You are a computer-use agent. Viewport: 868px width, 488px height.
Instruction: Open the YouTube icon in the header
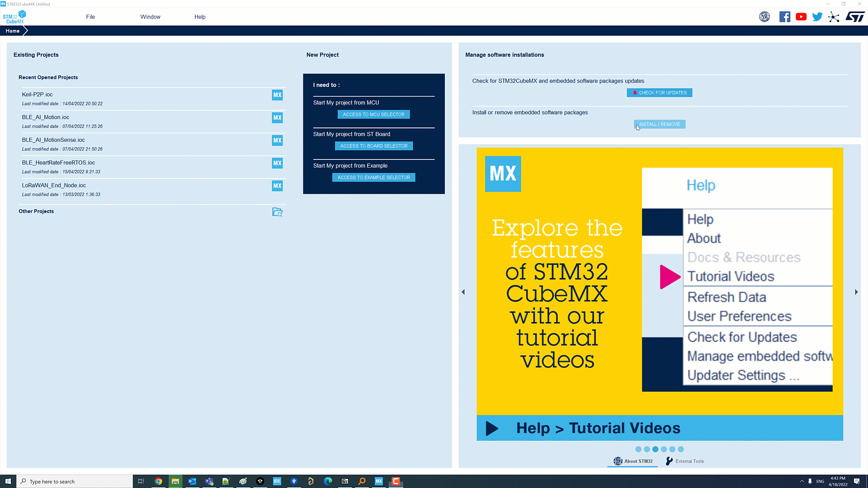[x=801, y=17]
